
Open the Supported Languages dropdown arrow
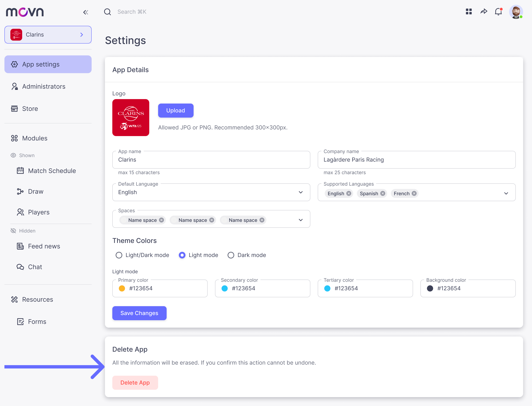pos(506,193)
